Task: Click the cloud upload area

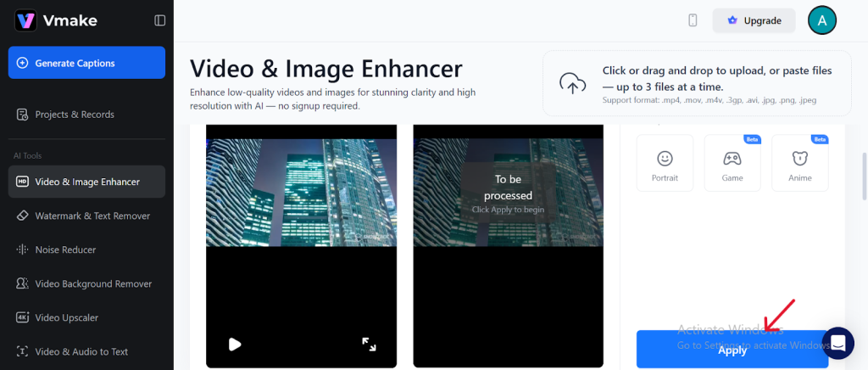Action: 697,82
